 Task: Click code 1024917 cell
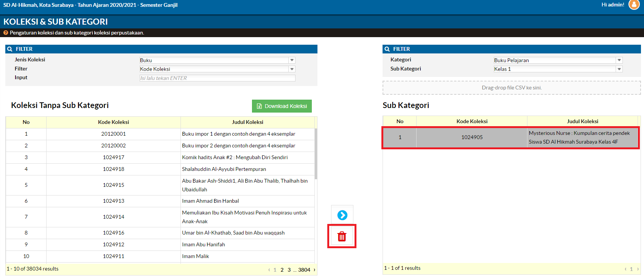[114, 157]
